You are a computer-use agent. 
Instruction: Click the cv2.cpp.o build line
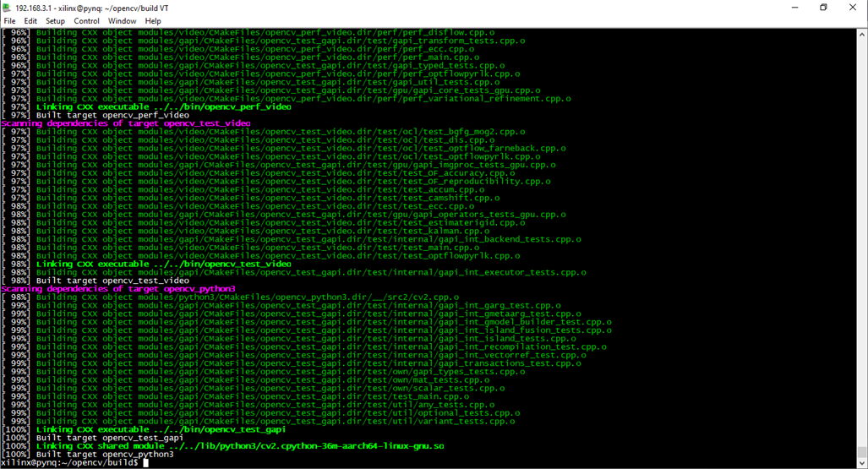[x=230, y=297]
